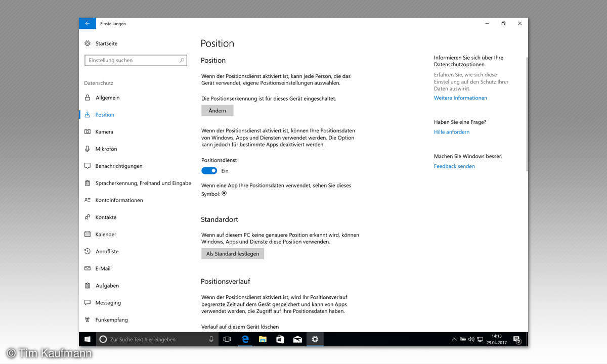Image resolution: width=607 pixels, height=364 pixels.
Task: Focus the Einstellung suchen field
Action: pyautogui.click(x=136, y=60)
